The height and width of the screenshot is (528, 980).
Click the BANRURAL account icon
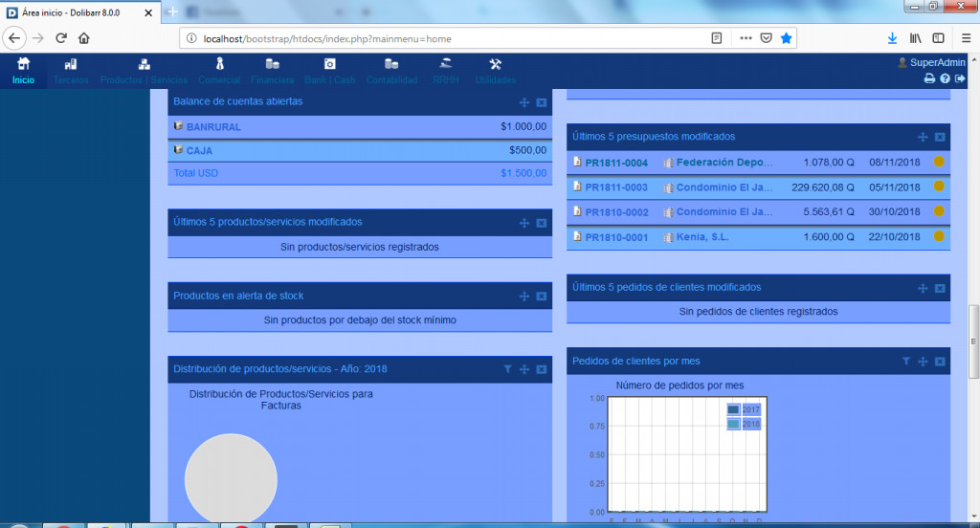point(178,125)
